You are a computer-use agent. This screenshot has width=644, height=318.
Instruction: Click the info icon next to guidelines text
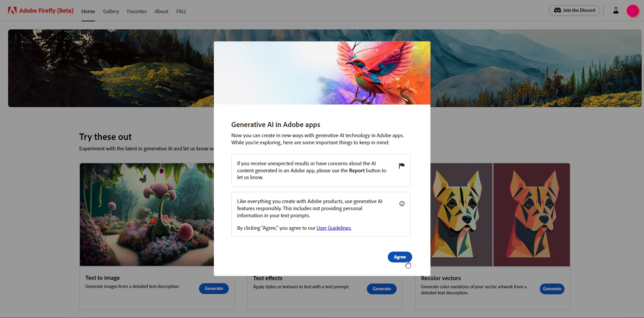[402, 203]
